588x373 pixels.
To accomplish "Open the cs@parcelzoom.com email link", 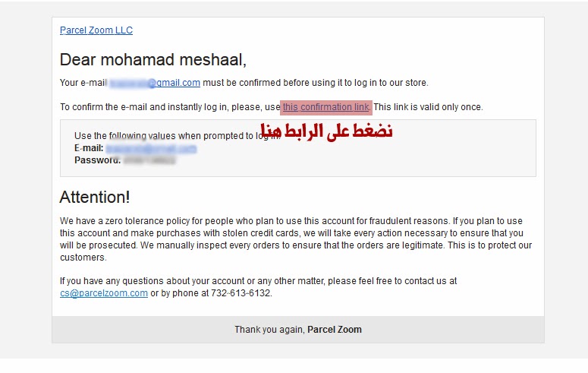I will 104,293.
